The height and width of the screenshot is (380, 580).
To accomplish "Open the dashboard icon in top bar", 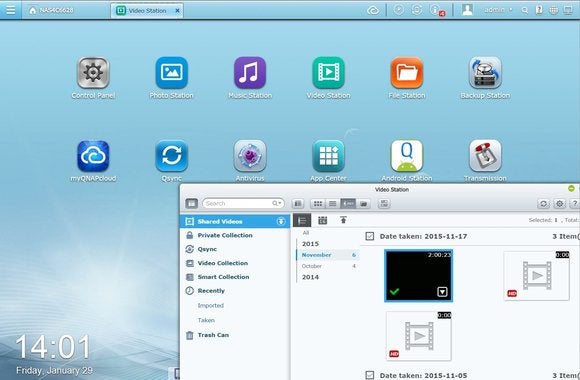I will (x=568, y=10).
